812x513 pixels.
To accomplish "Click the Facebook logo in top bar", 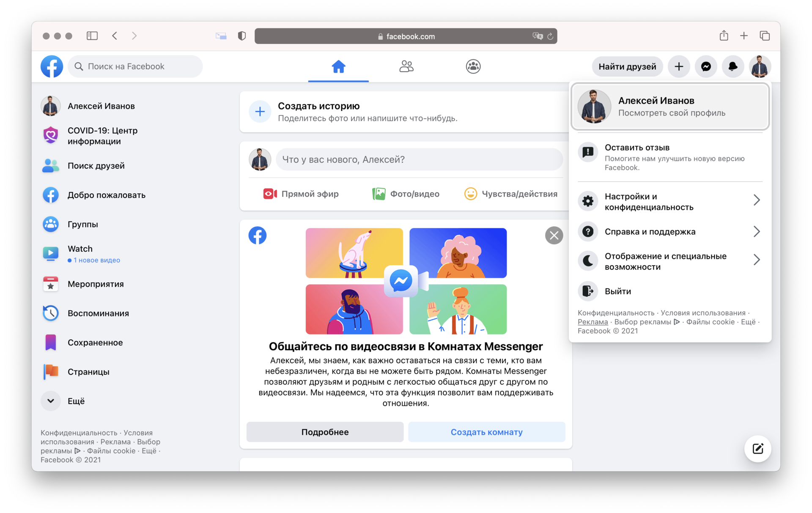I will click(x=52, y=66).
